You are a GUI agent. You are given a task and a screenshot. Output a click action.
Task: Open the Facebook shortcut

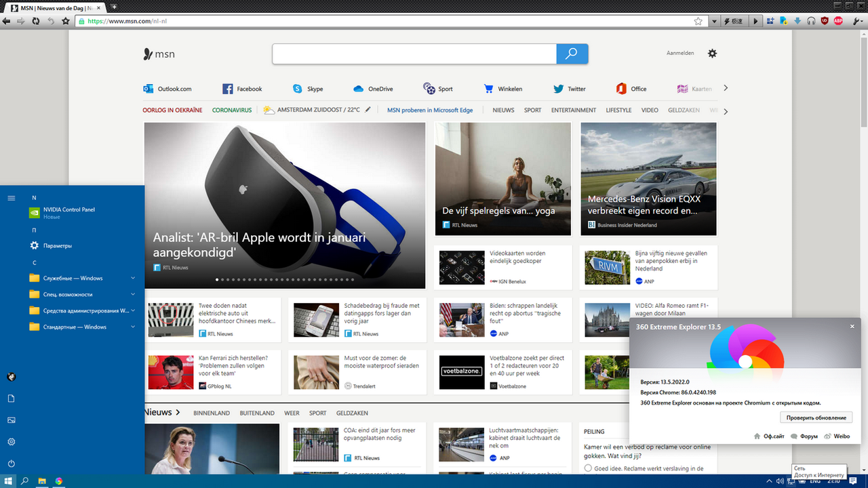(243, 89)
